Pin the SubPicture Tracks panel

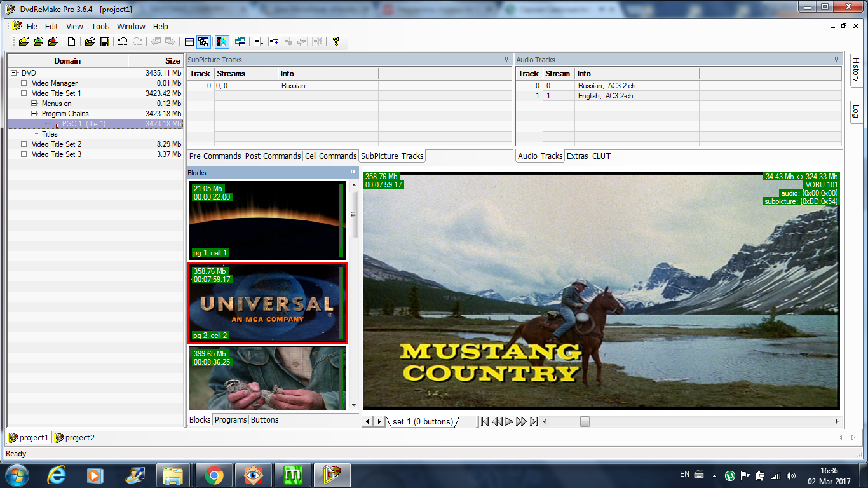(506, 59)
